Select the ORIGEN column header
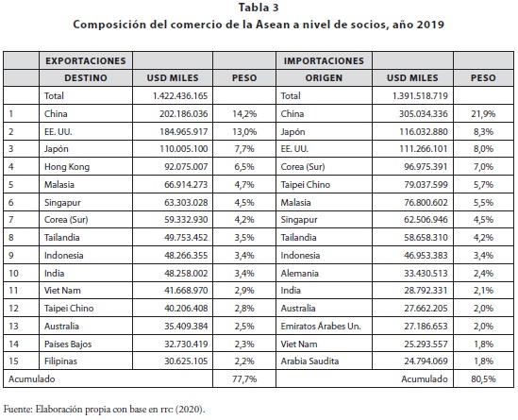 point(324,78)
